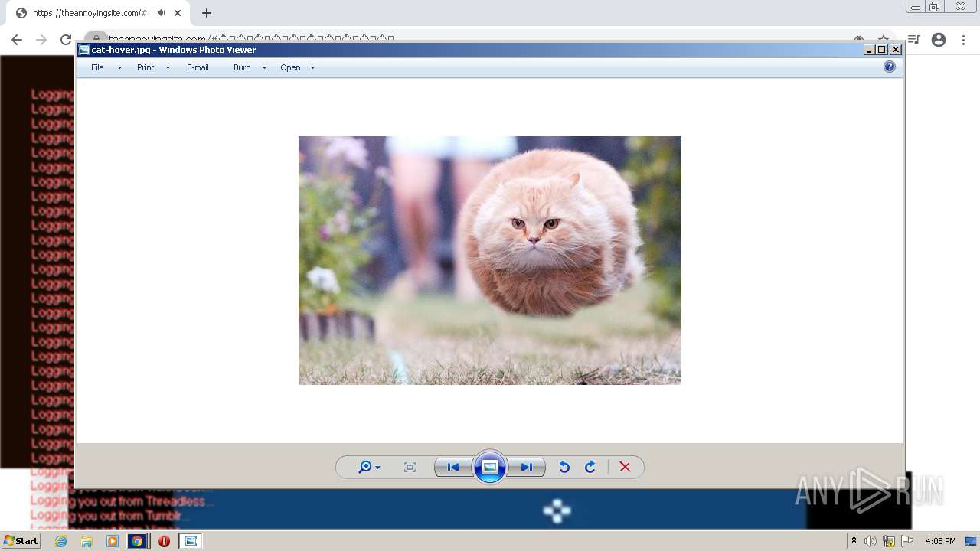This screenshot has height=551, width=980.
Task: Click the Photo Viewer title bar icon
Action: tap(84, 50)
